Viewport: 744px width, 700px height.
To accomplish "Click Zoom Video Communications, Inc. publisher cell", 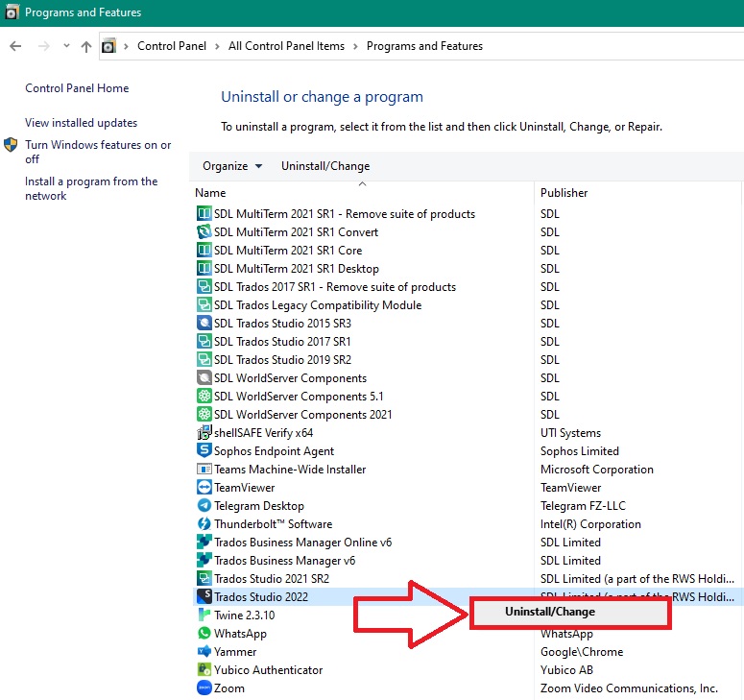I will click(629, 688).
